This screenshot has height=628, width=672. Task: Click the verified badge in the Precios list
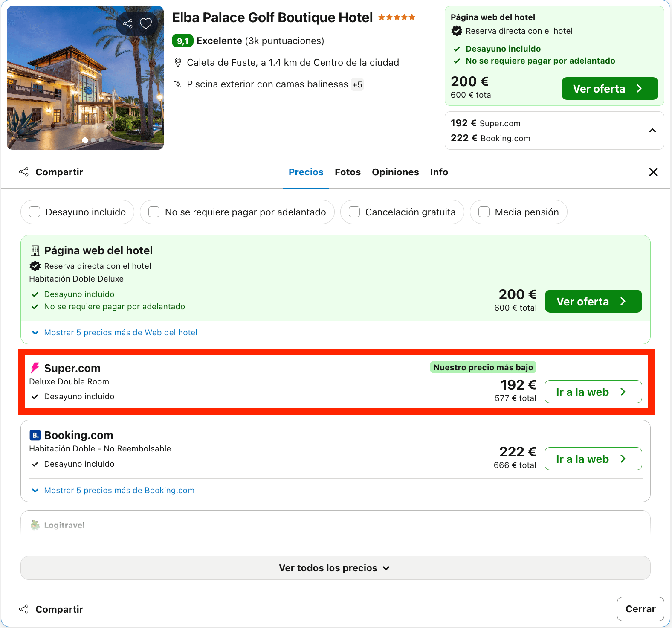pyautogui.click(x=35, y=266)
